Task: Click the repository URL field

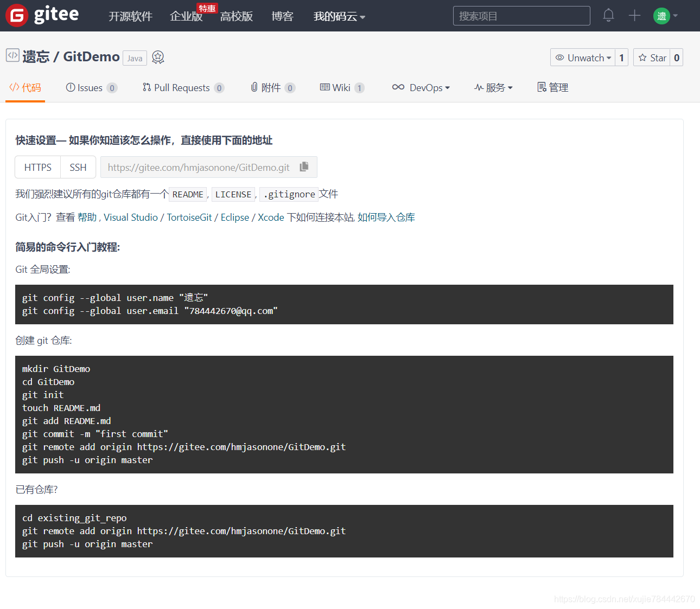Action: tap(209, 167)
